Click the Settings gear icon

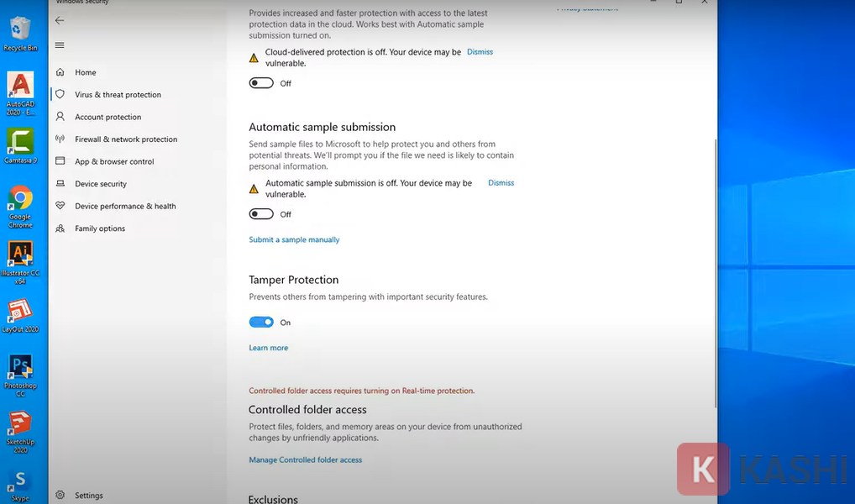pyautogui.click(x=60, y=496)
